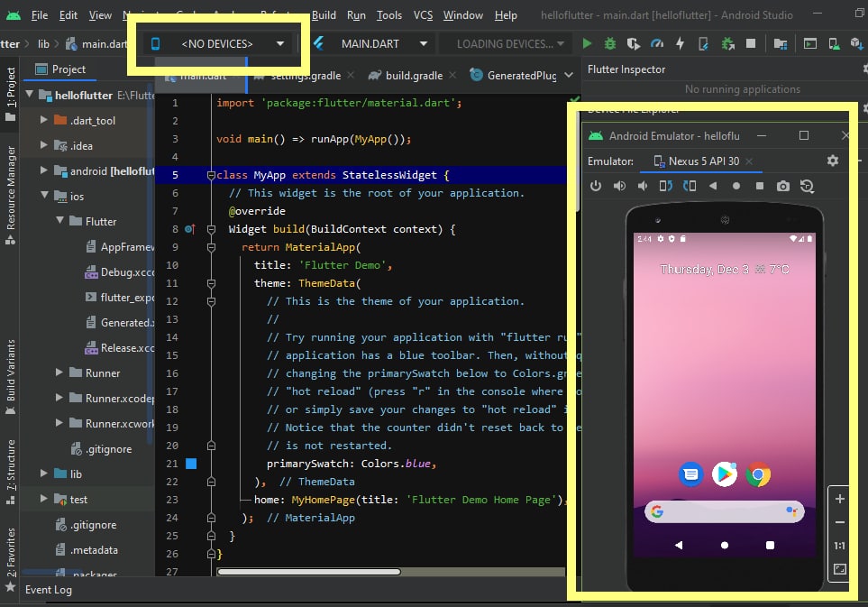868x607 pixels.
Task: Expand the android [helloflutter] folder
Action: 44,170
